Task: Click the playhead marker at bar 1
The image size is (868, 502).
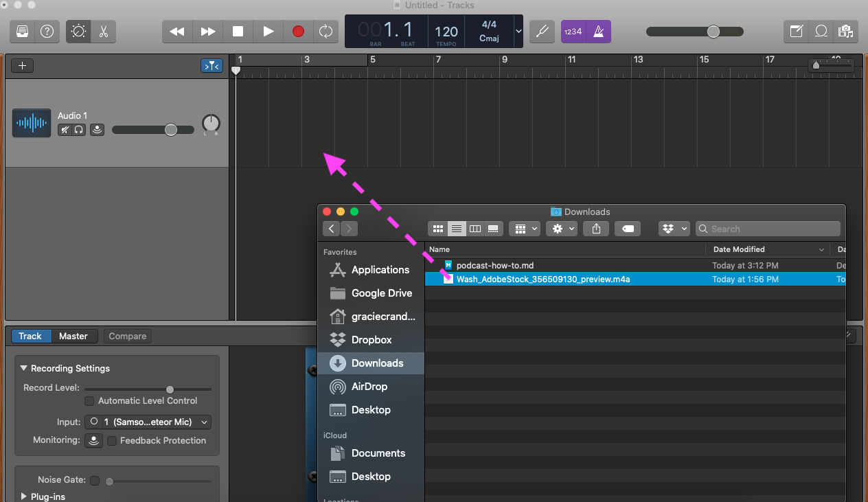Action: (236, 70)
